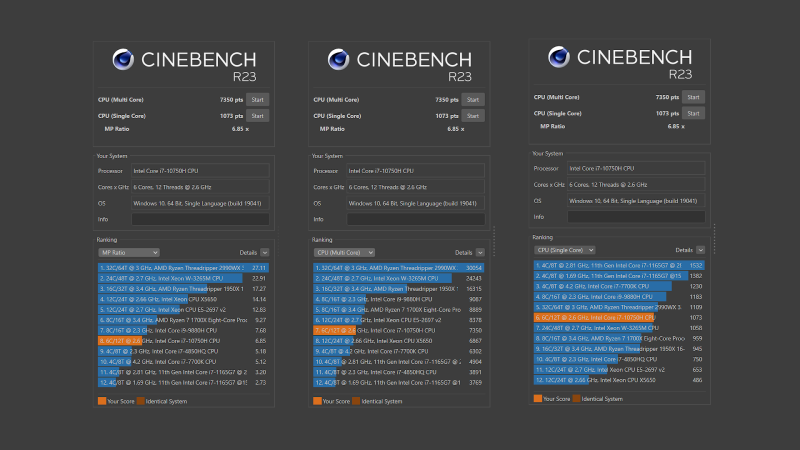This screenshot has width=800, height=450.
Task: Select Threadripper 2990WX row scoring 27.11
Action: click(183, 268)
